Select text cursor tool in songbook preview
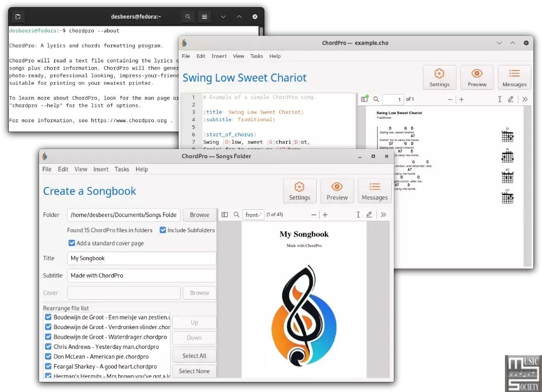This screenshot has width=542, height=392. [358, 215]
